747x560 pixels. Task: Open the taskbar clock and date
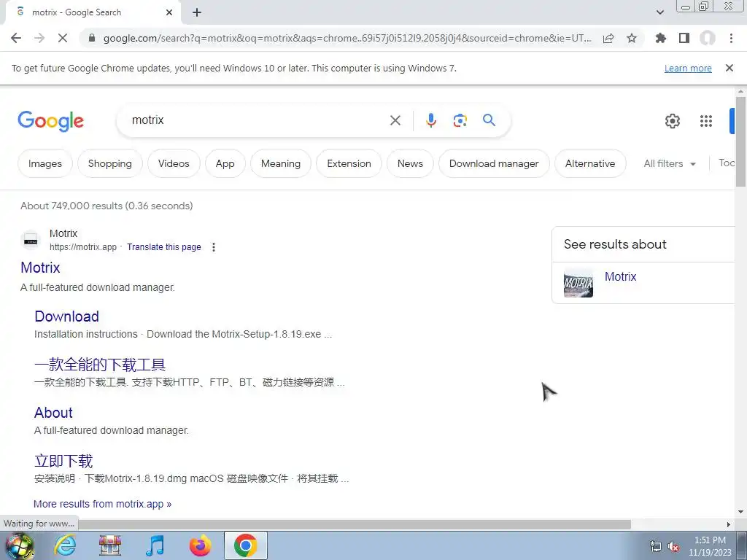click(x=710, y=546)
